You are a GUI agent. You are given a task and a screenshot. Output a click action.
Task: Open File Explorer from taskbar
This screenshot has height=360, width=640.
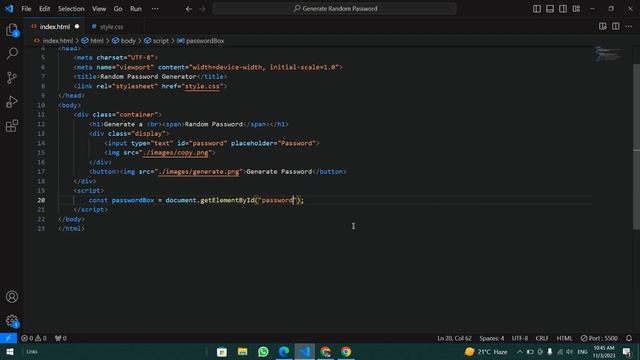point(242,351)
